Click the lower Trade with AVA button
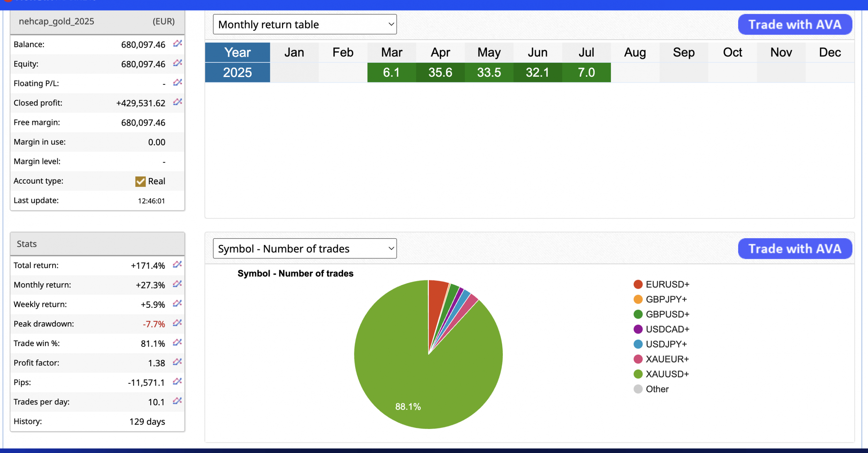 tap(795, 249)
